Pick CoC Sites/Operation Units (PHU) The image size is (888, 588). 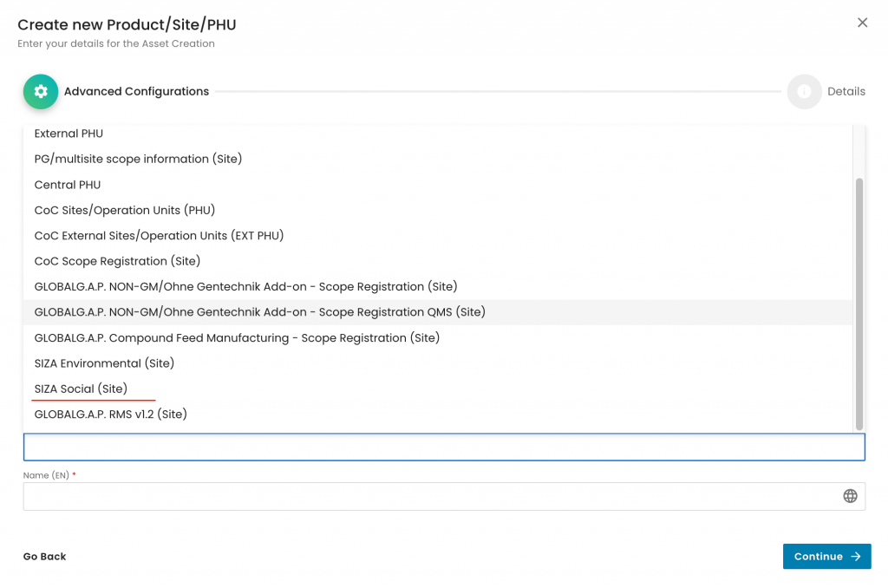[x=125, y=210]
